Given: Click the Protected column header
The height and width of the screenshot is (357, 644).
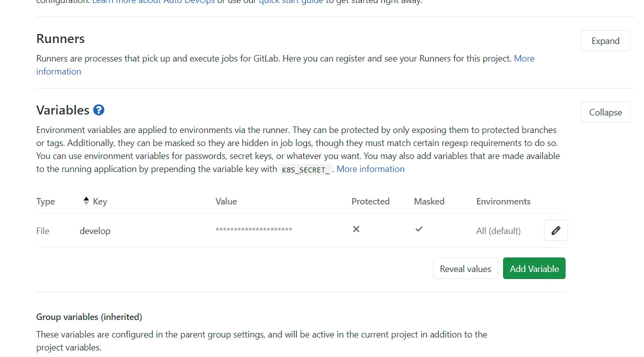Looking at the screenshot, I should click(370, 201).
